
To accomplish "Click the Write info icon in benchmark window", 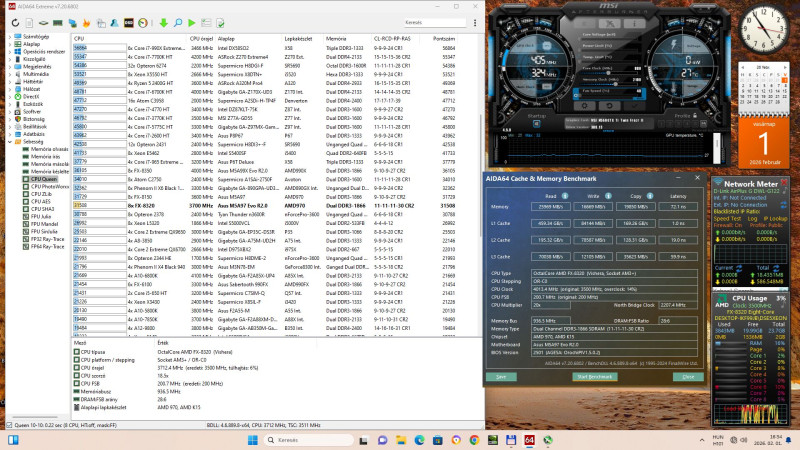I will point(608,196).
